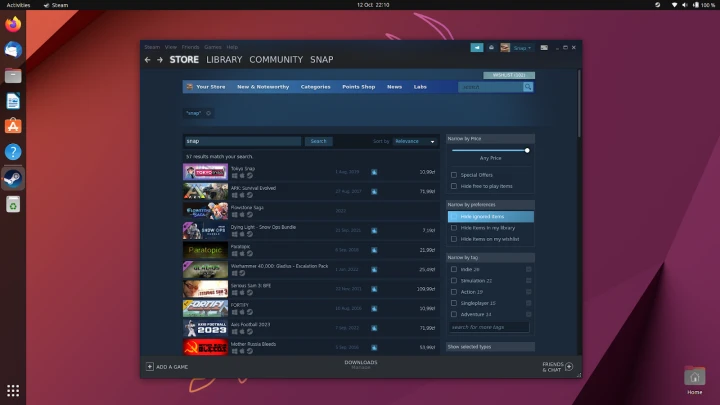720x405 pixels.
Task: Show Applications grid in the dock
Action: coord(13,391)
